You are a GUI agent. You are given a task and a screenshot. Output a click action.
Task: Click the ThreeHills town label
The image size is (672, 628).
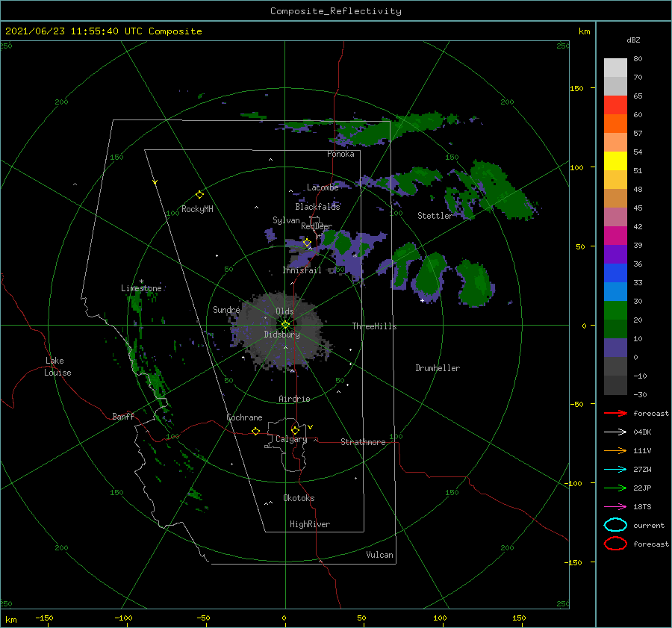pos(375,326)
